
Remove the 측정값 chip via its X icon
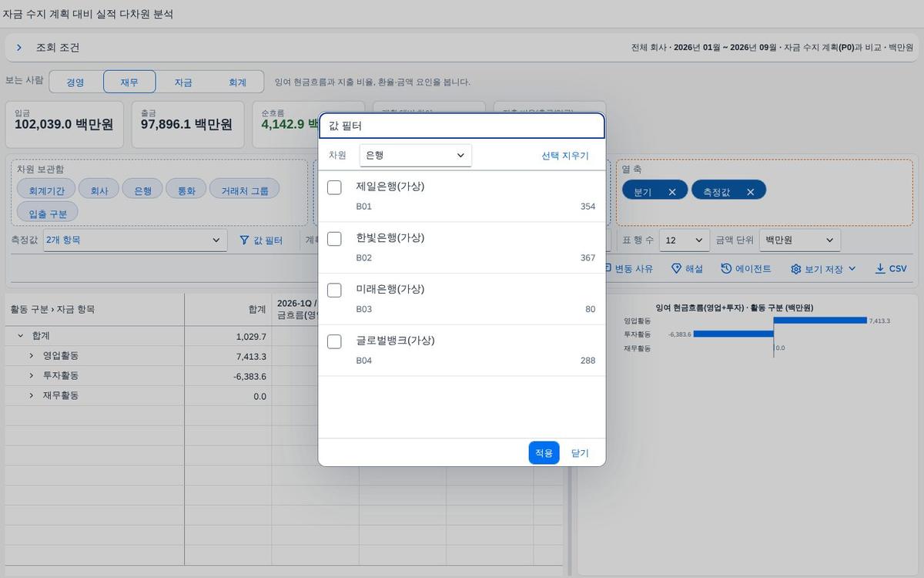pyautogui.click(x=750, y=192)
